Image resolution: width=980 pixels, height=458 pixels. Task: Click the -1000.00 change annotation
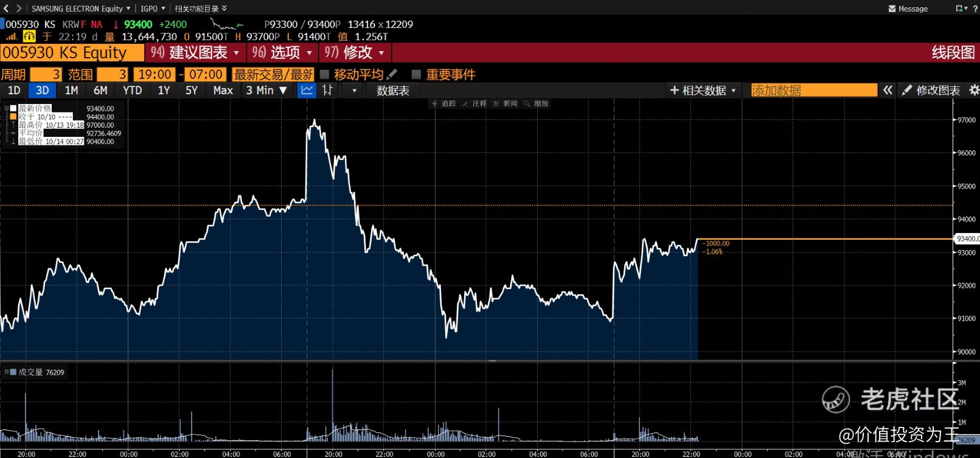[x=716, y=243]
